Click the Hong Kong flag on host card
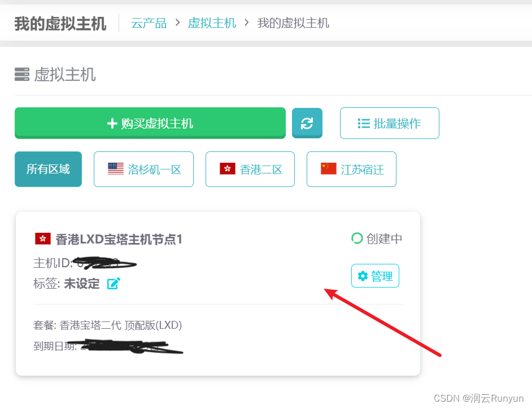 coord(43,238)
